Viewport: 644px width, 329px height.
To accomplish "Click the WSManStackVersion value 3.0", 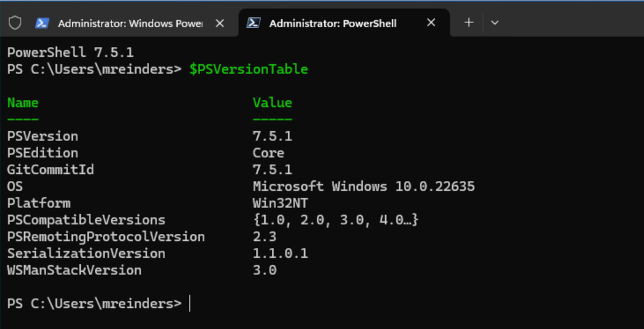I will [265, 271].
